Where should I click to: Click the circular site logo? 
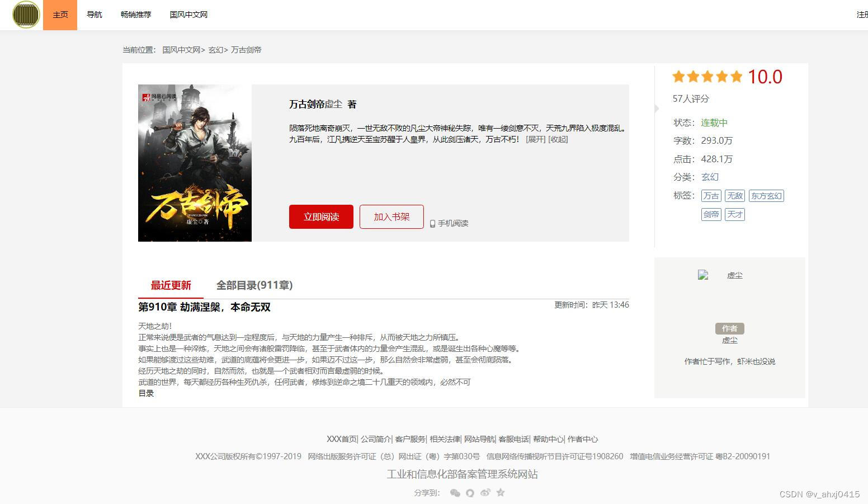point(25,15)
